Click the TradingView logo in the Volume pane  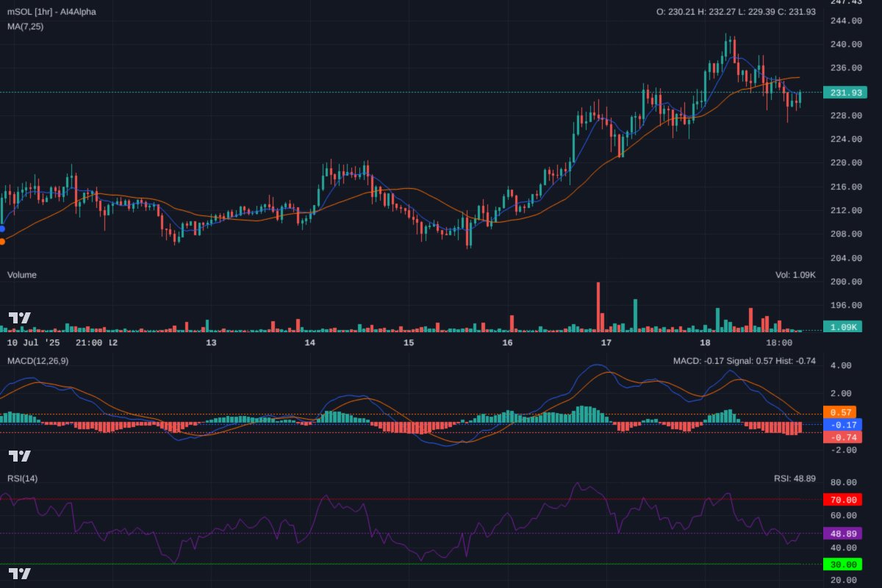[20, 318]
